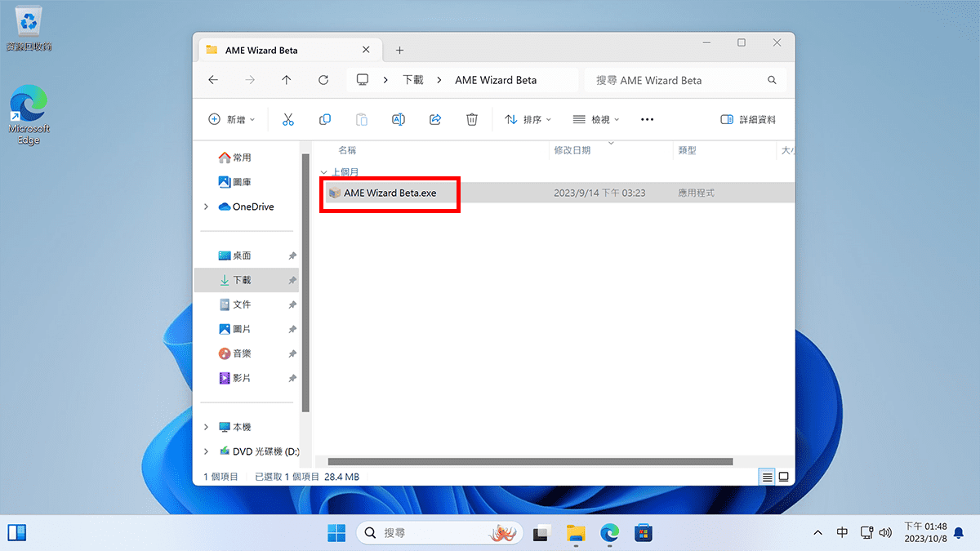
Task: Open the See more (…) toolbar menu
Action: pyautogui.click(x=647, y=119)
